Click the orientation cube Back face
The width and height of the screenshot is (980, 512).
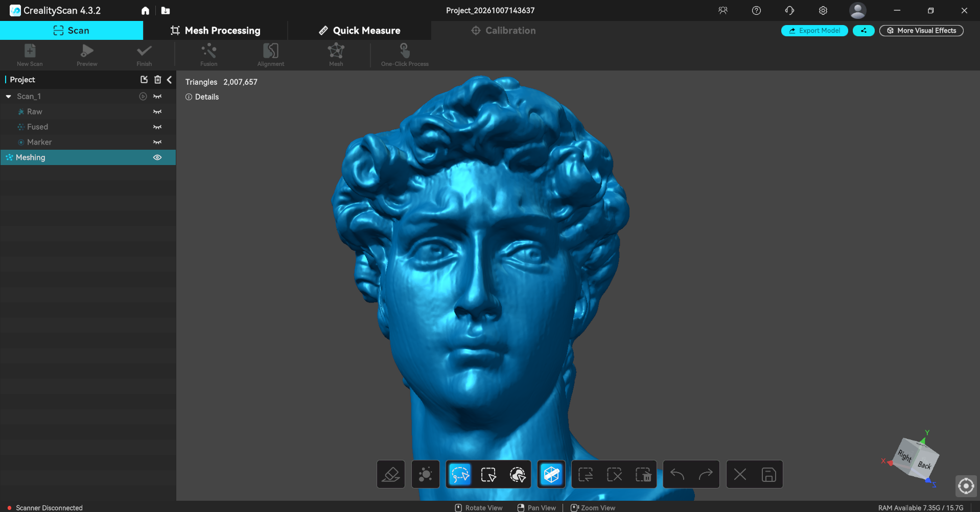click(x=924, y=464)
